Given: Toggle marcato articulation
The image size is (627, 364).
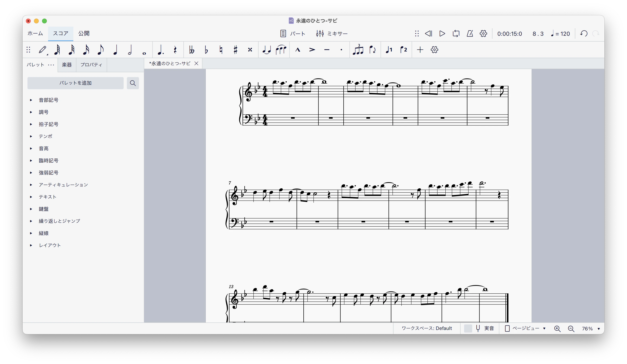Looking at the screenshot, I should coord(298,50).
